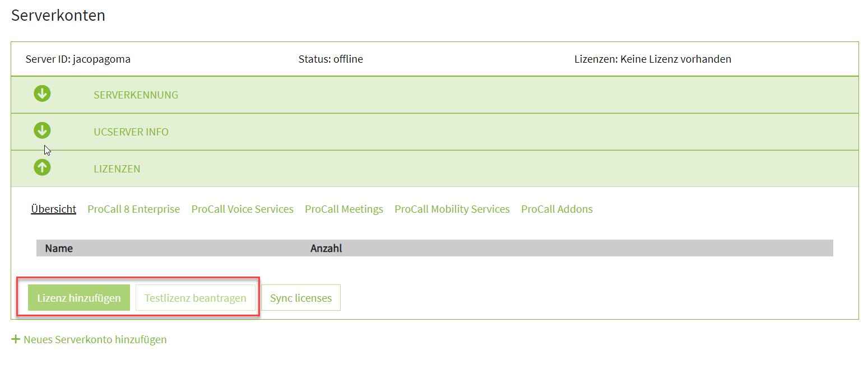Viewport: 868px width, 365px height.
Task: Click the Testlizenz beantragen button
Action: pyautogui.click(x=196, y=298)
